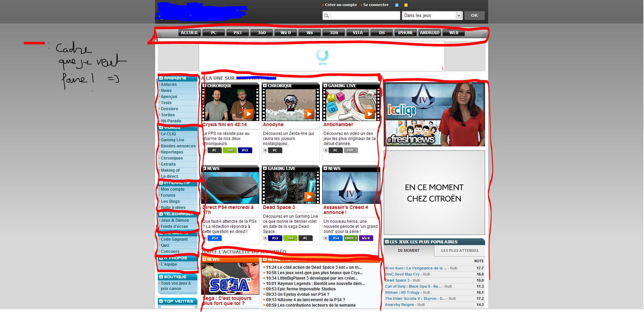Viewport: 644px width, 312px height.
Task: Open the 'DmC Devil May Cry' game link
Action: [402, 274]
